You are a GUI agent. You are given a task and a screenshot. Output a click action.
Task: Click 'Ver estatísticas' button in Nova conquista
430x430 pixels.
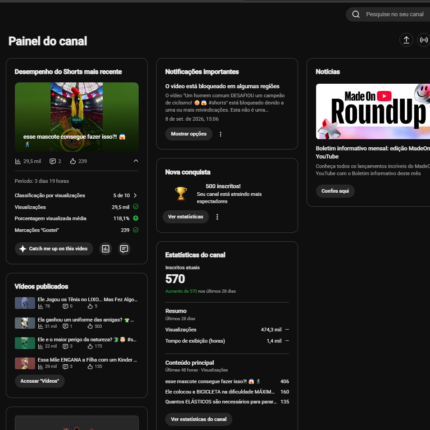pos(186,217)
